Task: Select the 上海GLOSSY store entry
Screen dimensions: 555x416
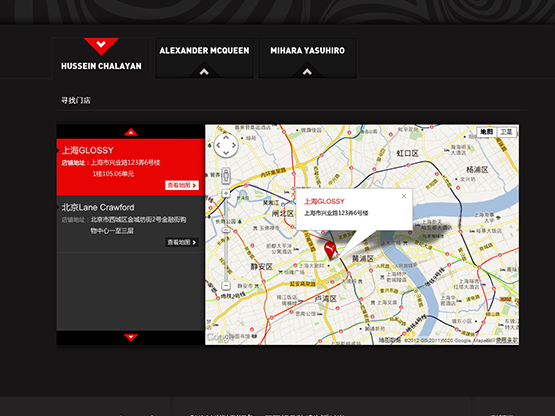Action: coord(131,167)
